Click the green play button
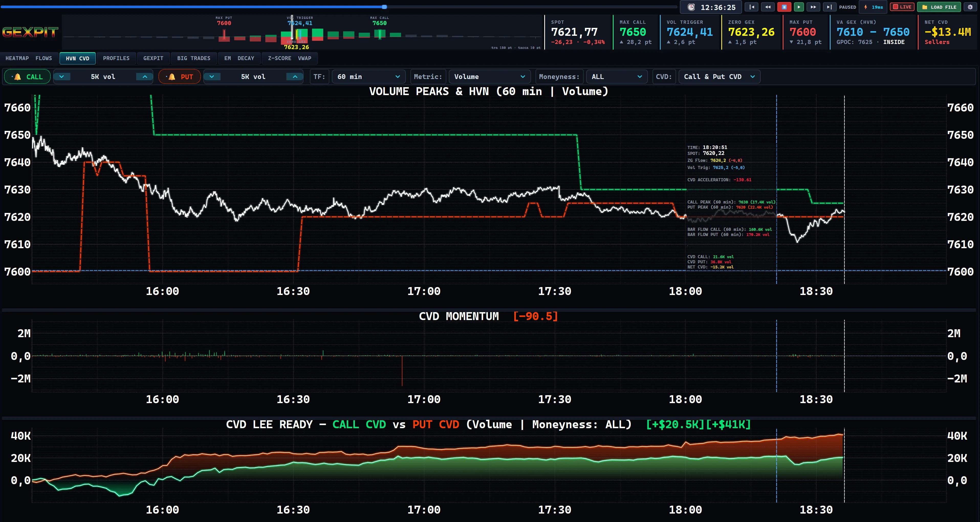This screenshot has width=980, height=522. point(799,7)
